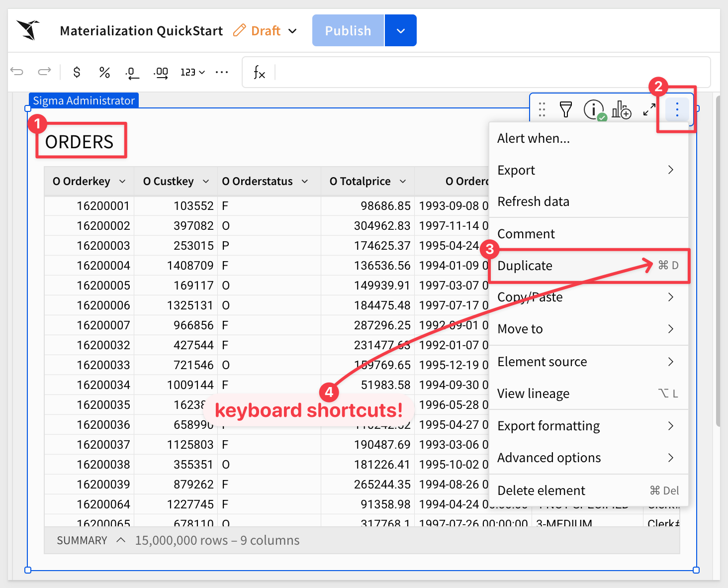The height and width of the screenshot is (588, 728).
Task: Open the Draft version dropdown chevron
Action: coord(293,31)
